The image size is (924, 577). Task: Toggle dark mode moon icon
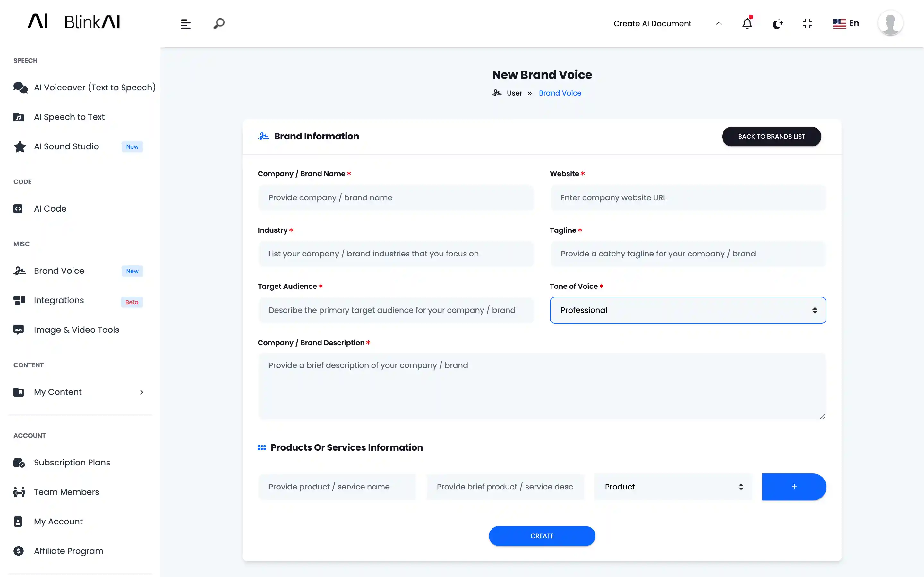click(x=777, y=24)
